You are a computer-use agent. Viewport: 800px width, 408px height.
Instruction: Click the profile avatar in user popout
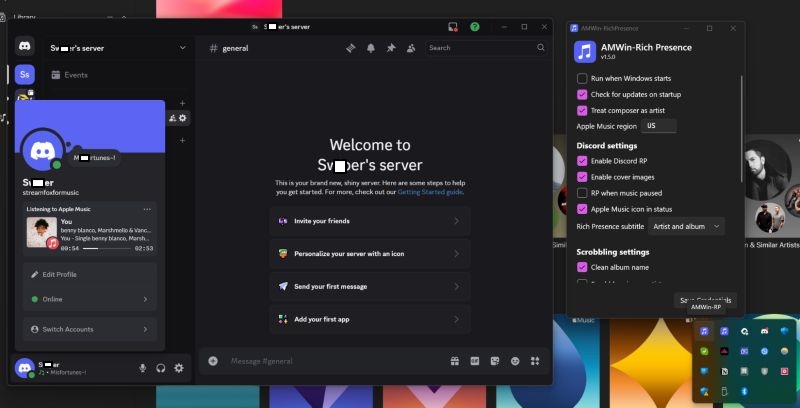[x=42, y=150]
